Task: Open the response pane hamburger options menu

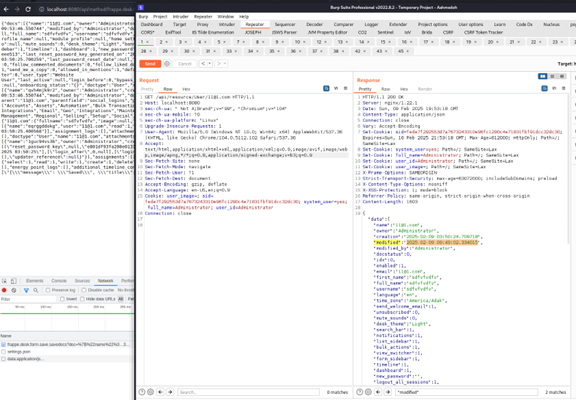Action: pos(564,89)
